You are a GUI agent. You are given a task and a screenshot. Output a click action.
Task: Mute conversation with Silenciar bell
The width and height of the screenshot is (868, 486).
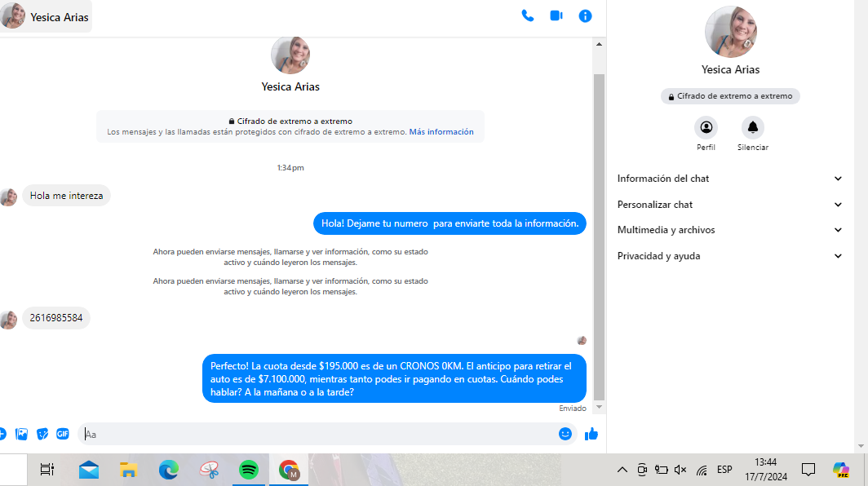coord(752,127)
